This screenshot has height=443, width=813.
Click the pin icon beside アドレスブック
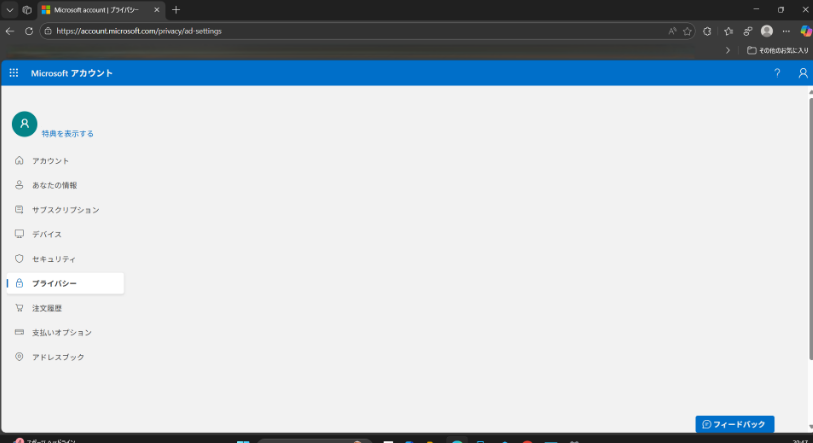pos(19,356)
